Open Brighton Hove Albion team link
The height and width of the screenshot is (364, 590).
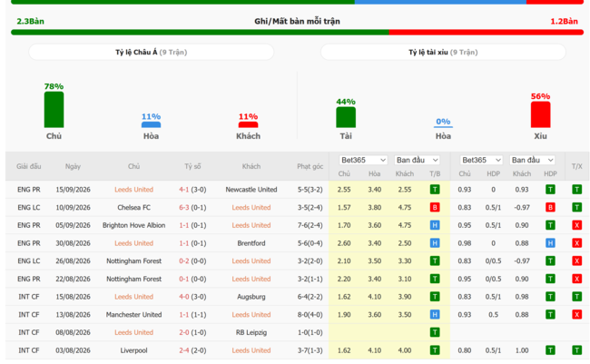click(x=134, y=225)
